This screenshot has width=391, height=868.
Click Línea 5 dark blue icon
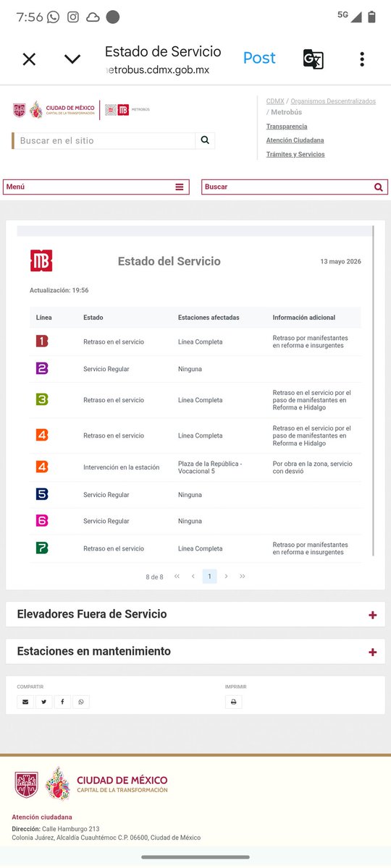click(42, 495)
